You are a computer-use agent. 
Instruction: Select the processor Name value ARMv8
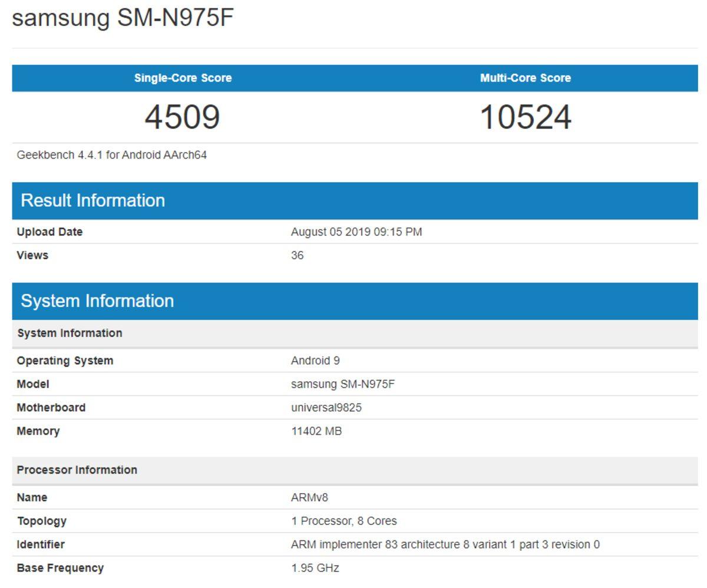[x=310, y=497]
